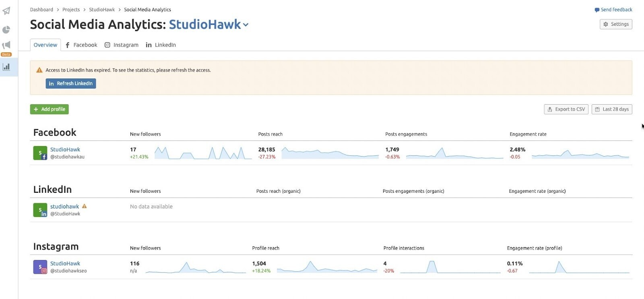Click the @studiohawkseo handle

click(x=68, y=271)
